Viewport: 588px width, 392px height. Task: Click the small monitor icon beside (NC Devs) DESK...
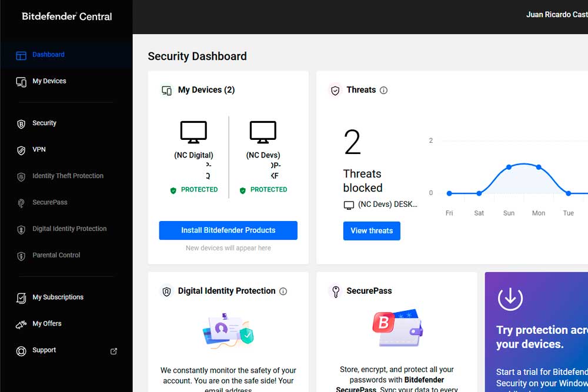tap(349, 205)
